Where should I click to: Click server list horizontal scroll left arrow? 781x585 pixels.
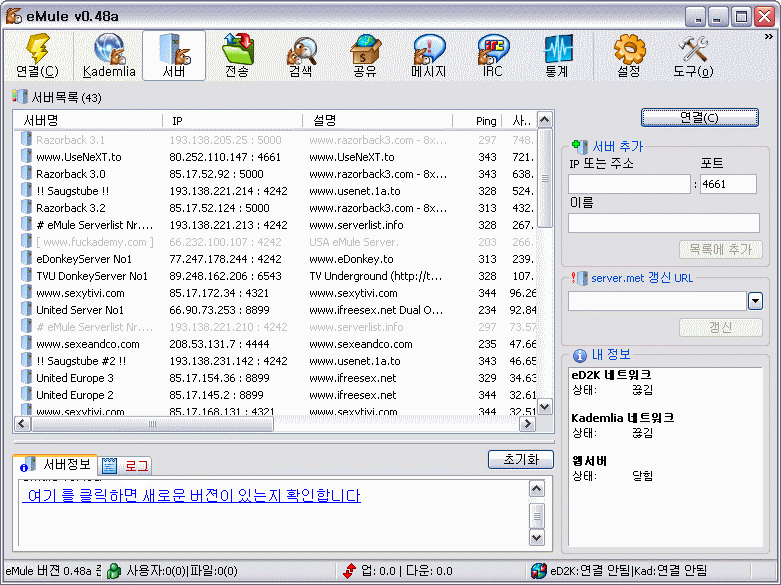click(x=22, y=424)
